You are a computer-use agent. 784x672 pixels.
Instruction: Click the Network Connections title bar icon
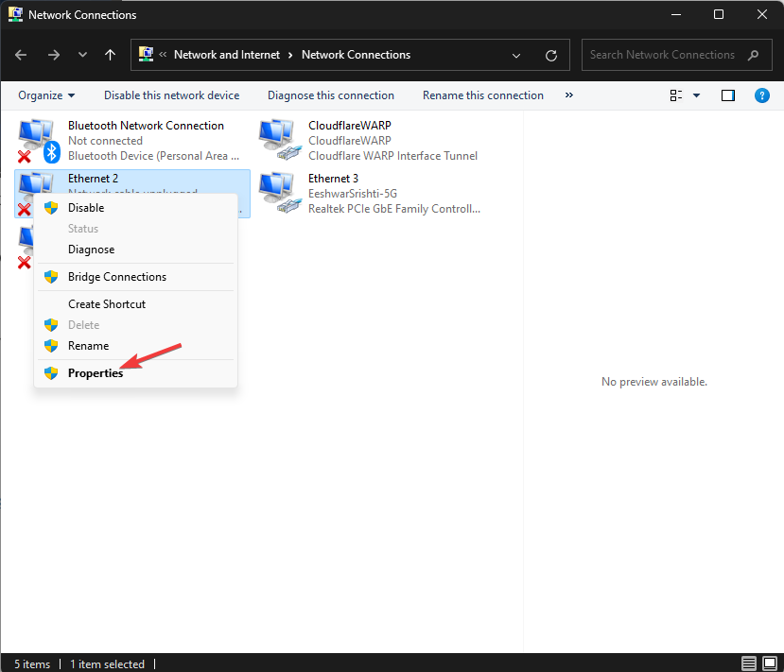tap(15, 14)
